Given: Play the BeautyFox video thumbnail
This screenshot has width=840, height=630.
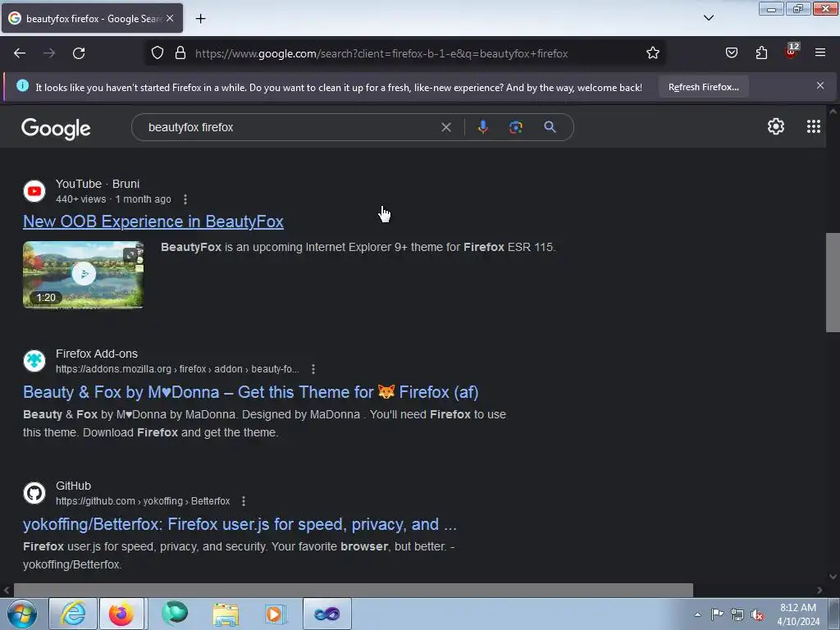Looking at the screenshot, I should coord(83,274).
